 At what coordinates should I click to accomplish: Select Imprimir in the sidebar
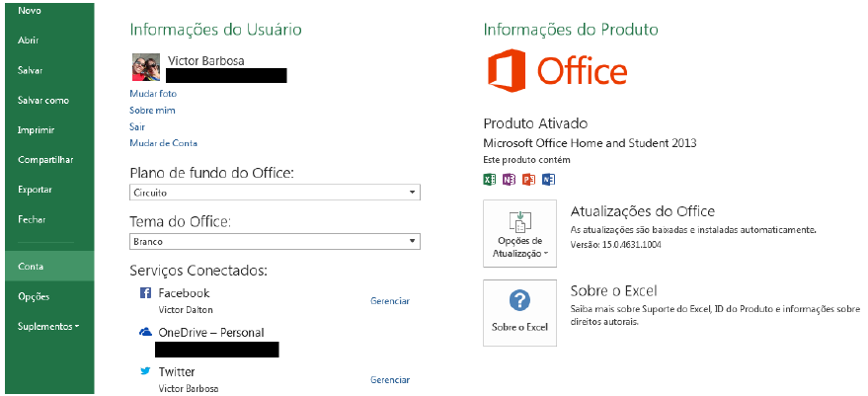(x=36, y=129)
